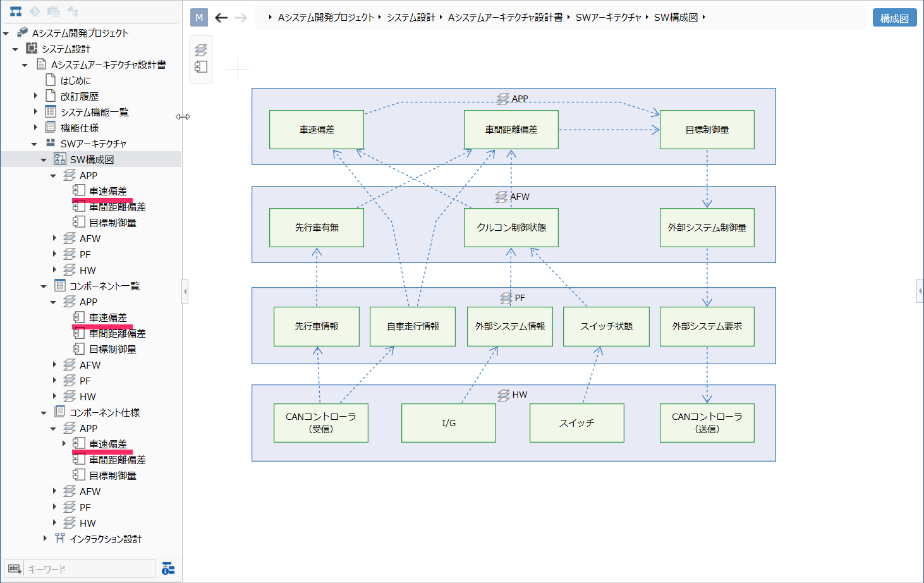Select はじめに in the tree

pyautogui.click(x=75, y=80)
